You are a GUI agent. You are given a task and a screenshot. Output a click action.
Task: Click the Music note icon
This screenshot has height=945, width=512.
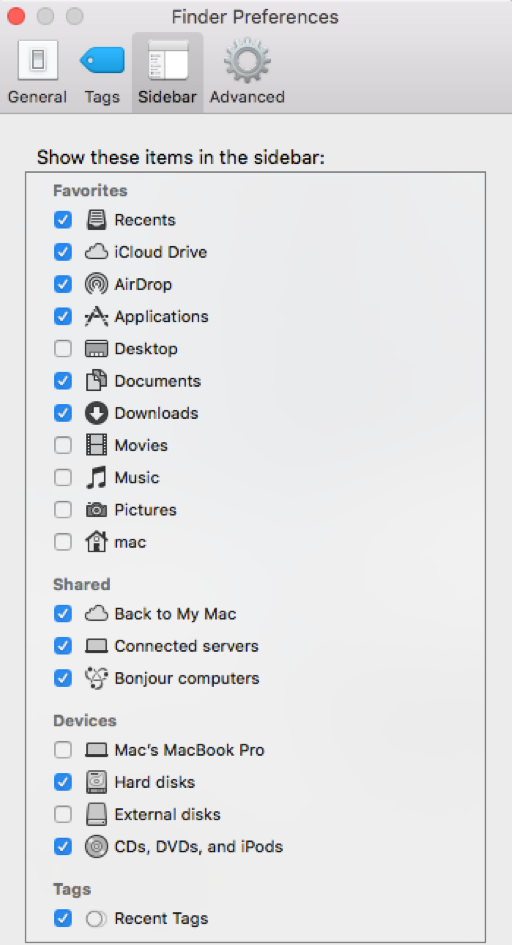click(x=96, y=477)
